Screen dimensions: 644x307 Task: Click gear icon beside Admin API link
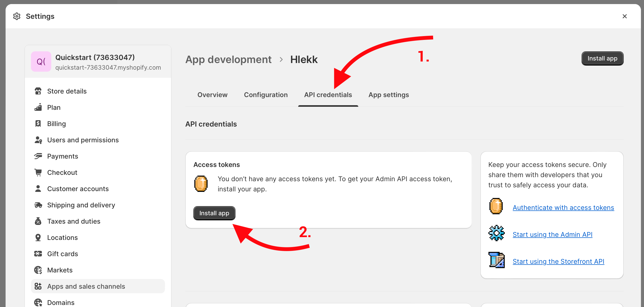coord(497,233)
